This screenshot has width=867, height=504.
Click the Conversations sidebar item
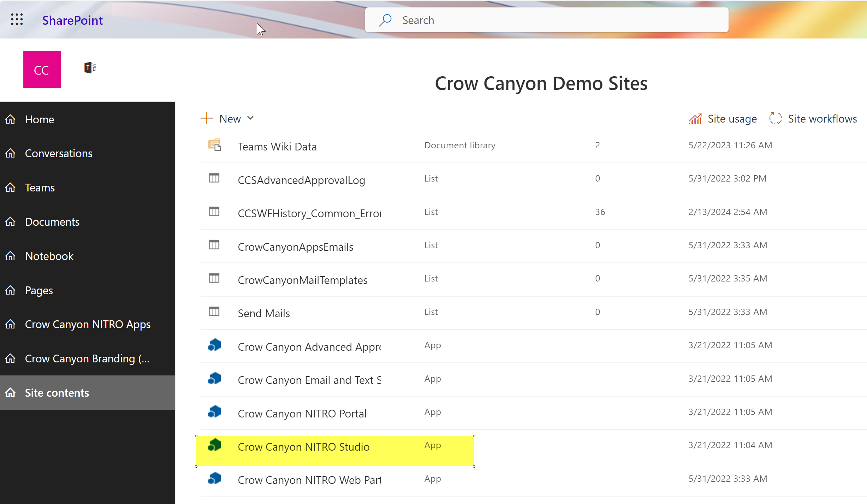coord(58,152)
